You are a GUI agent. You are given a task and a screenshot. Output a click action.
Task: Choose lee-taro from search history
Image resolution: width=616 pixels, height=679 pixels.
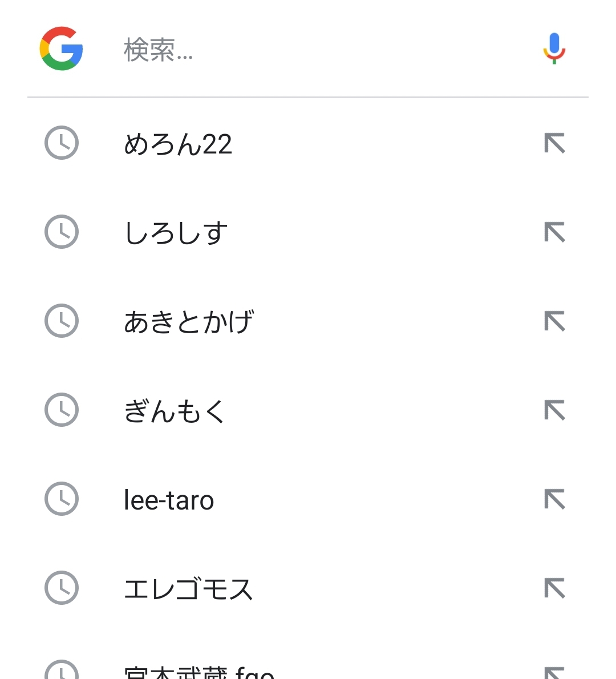point(169,500)
